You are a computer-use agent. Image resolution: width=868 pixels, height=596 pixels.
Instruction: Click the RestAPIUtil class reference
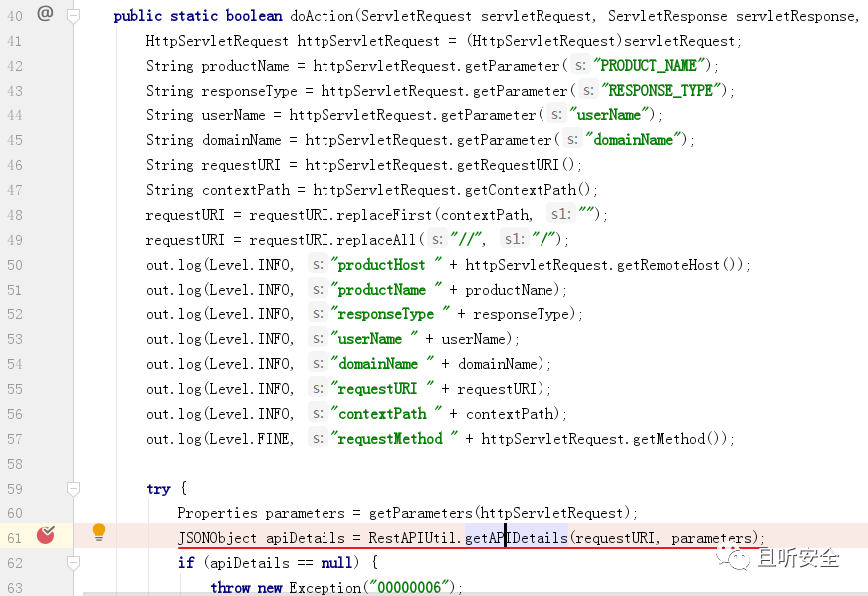[414, 538]
